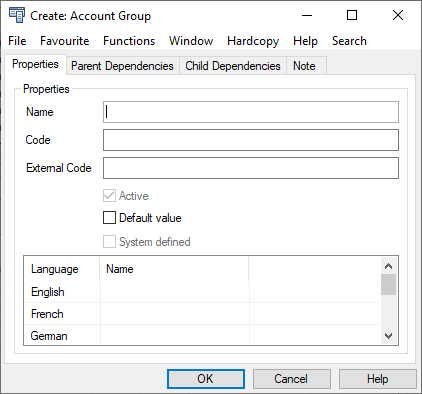
Task: Open the Functions menu
Action: pos(129,41)
